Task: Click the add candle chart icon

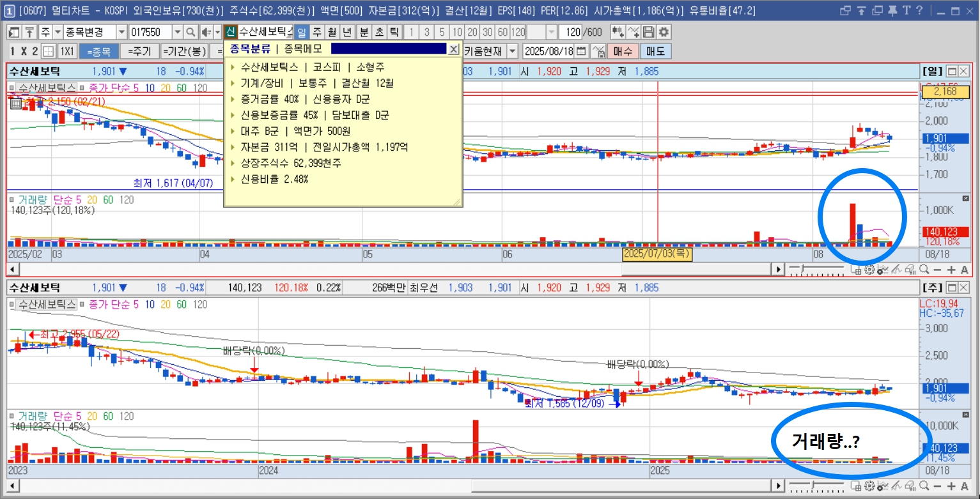Action: [x=618, y=32]
